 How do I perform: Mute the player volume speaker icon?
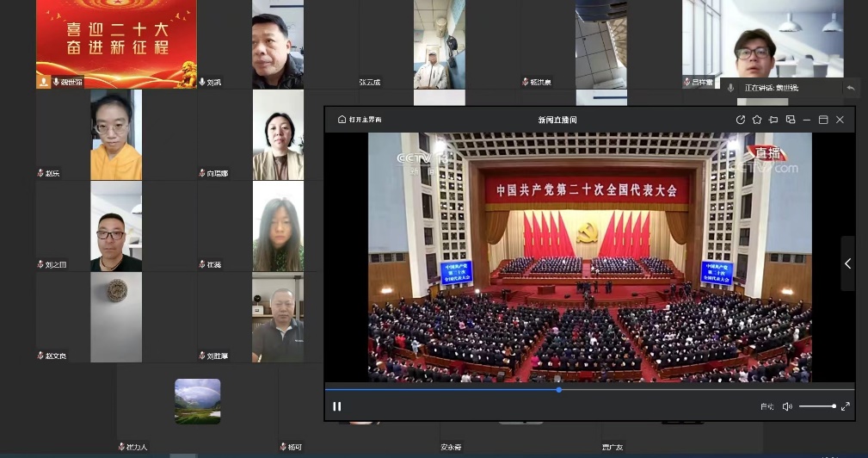(x=787, y=406)
